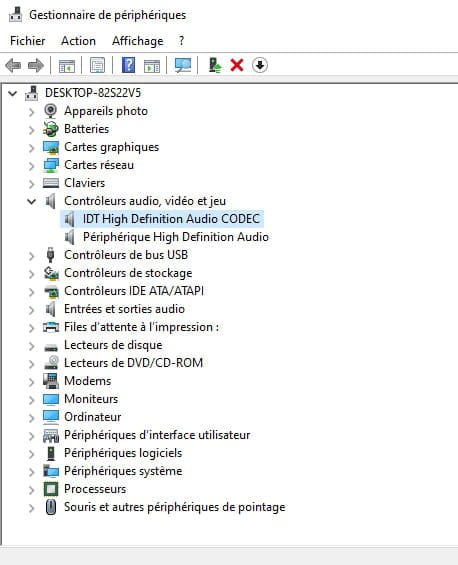Select IDT High Definition Audio CODEC device
458x565 pixels.
[x=171, y=219]
